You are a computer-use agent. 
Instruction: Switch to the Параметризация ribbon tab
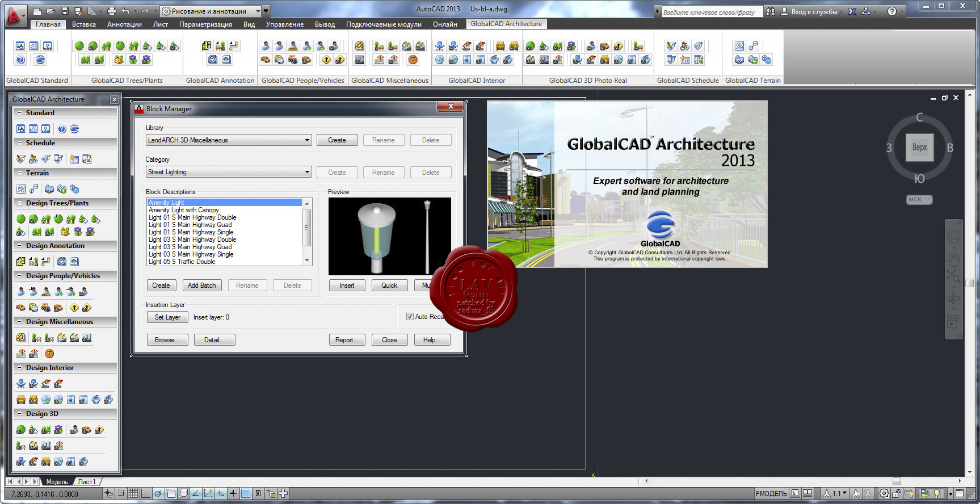click(205, 24)
